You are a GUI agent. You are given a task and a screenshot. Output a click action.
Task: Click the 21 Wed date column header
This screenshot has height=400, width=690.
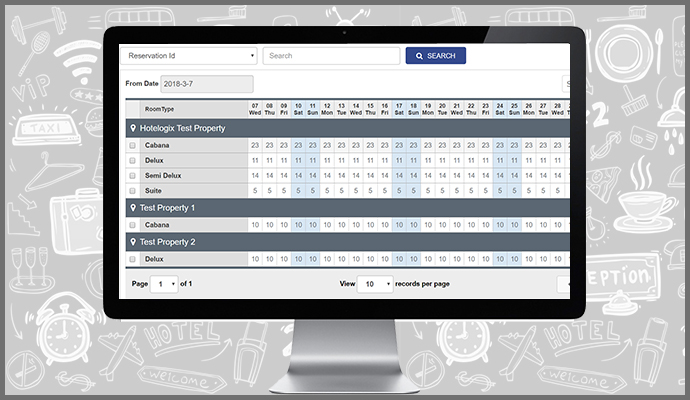click(457, 109)
